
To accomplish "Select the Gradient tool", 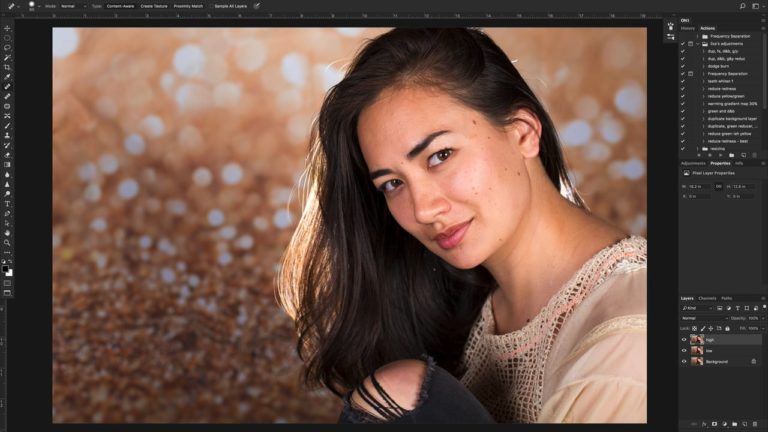I will pos(7,165).
